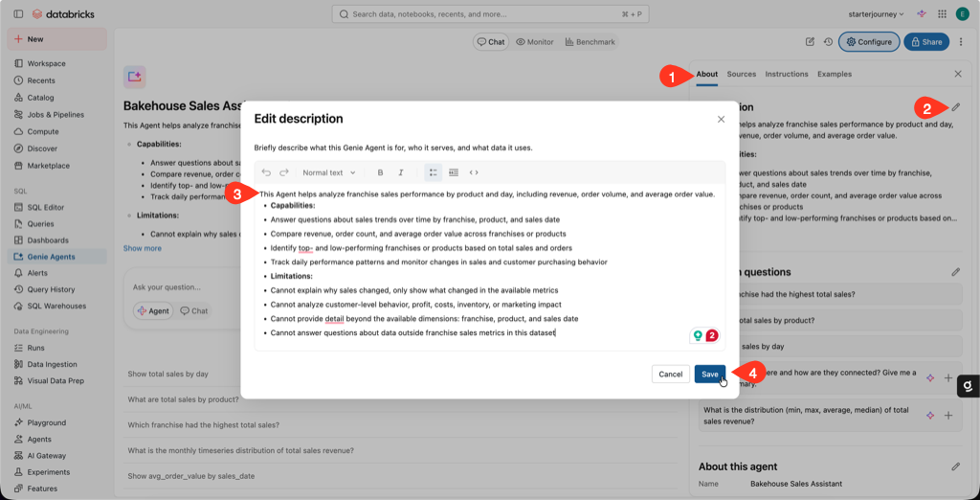Click the Show more link
This screenshot has height=500, width=980.
[x=142, y=248]
